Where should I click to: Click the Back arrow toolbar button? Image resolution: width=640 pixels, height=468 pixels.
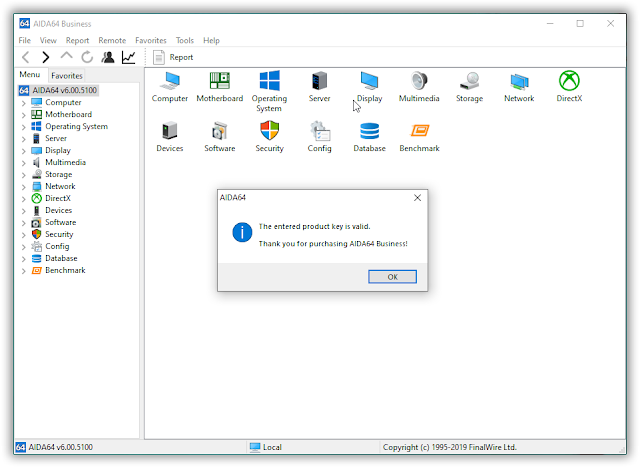(x=26, y=57)
